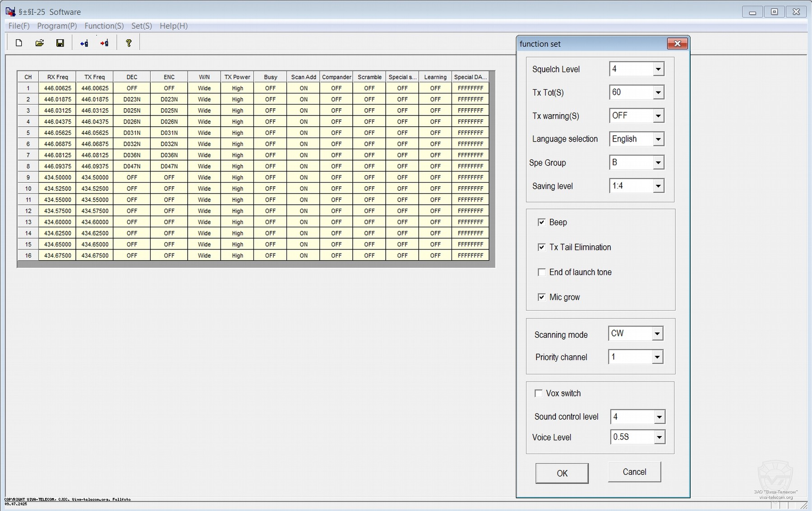Open the Scanning mode dropdown

click(657, 334)
